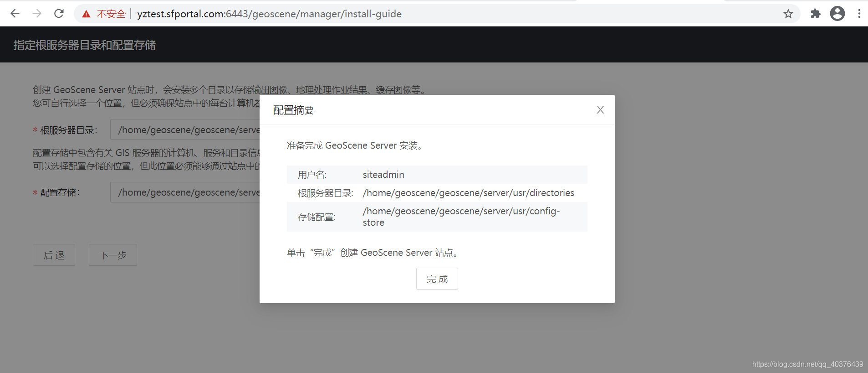This screenshot has width=868, height=373.
Task: Open the Chrome three-dot menu
Action: 859,14
